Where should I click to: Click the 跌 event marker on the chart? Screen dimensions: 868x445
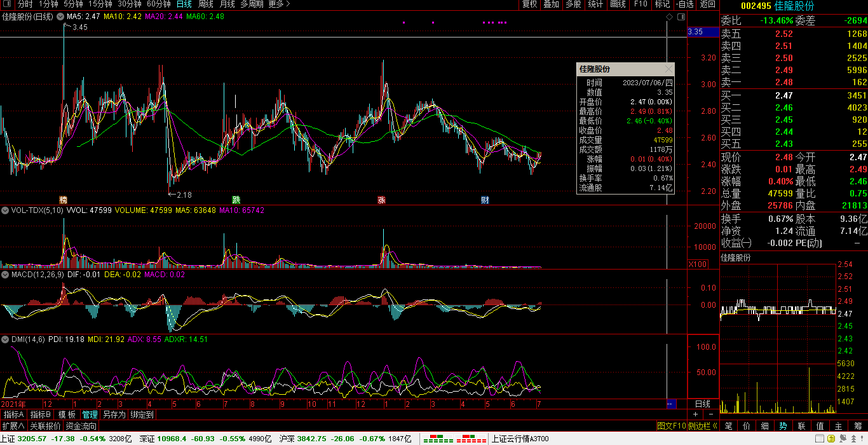click(x=236, y=200)
